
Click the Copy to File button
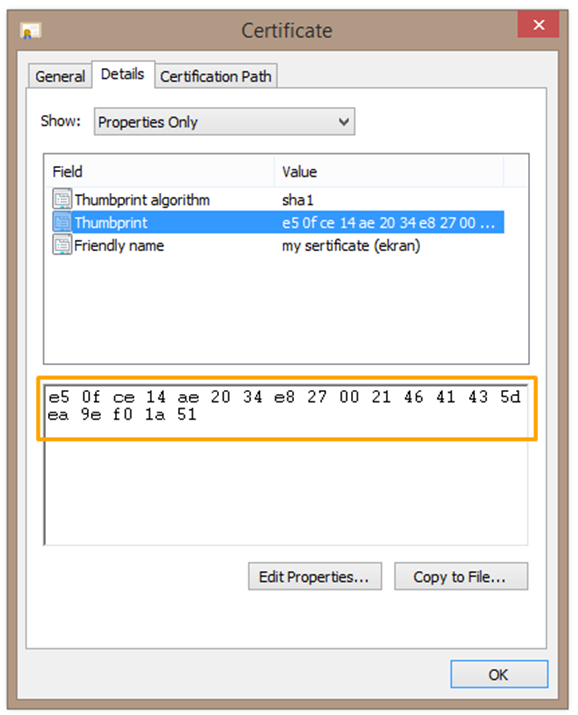point(461,576)
